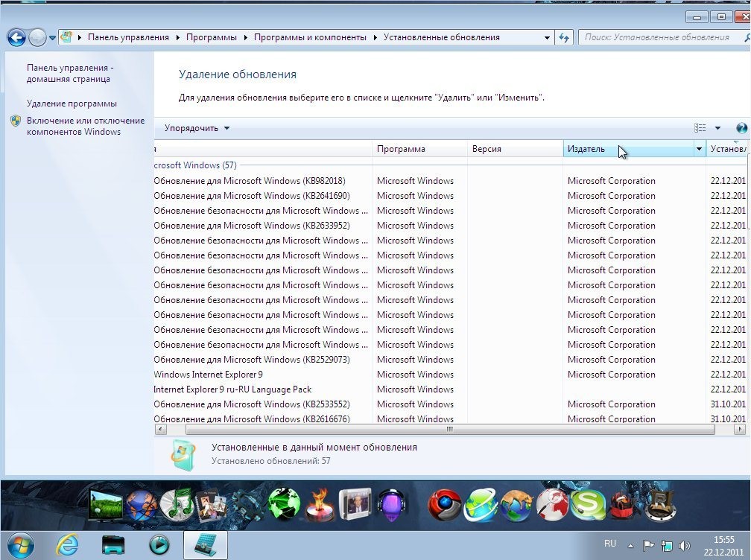Click 'Программы и компоненты' breadcrumb segment
751x560 pixels.
pos(310,37)
